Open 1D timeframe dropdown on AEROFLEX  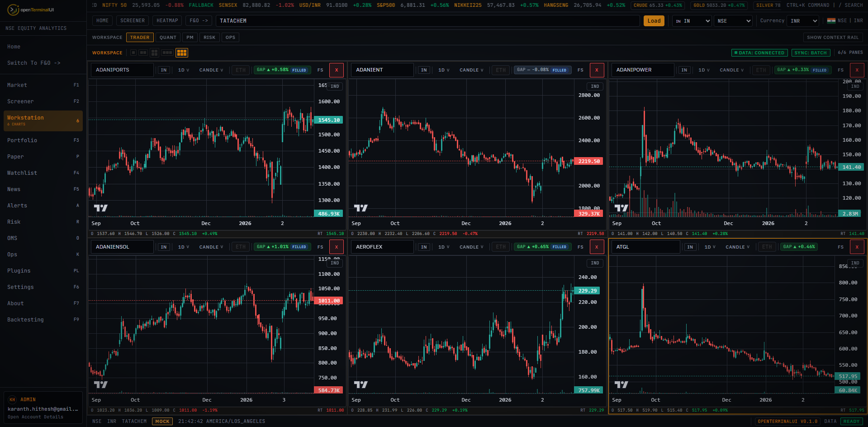(444, 247)
